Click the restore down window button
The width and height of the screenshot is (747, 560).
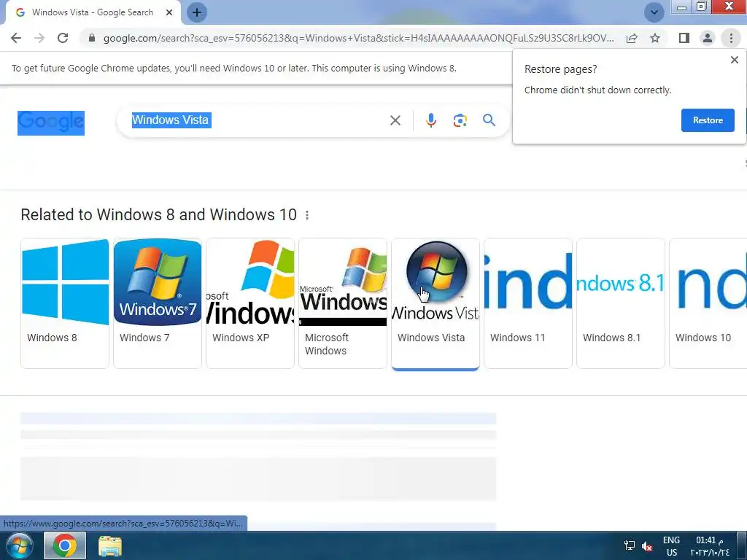(x=701, y=6)
